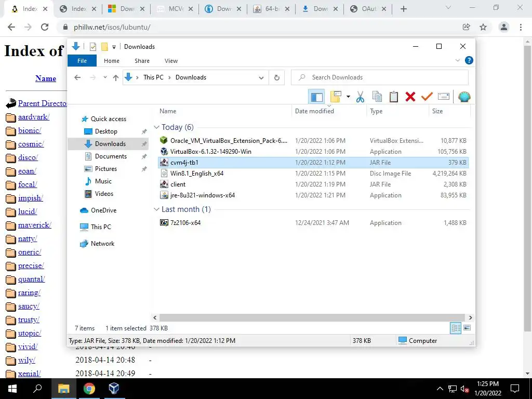Open a new Chrome tab
The width and height of the screenshot is (532, 399).
(x=403, y=9)
